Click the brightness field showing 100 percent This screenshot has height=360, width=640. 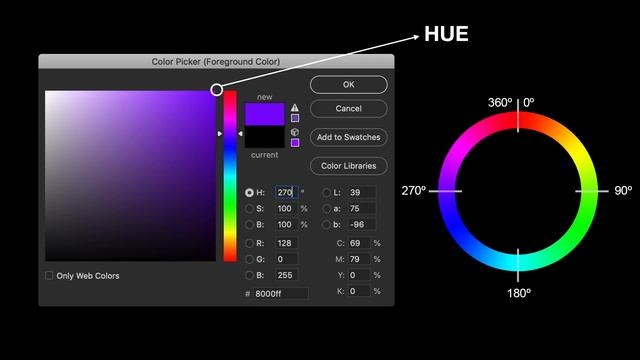tap(286, 224)
